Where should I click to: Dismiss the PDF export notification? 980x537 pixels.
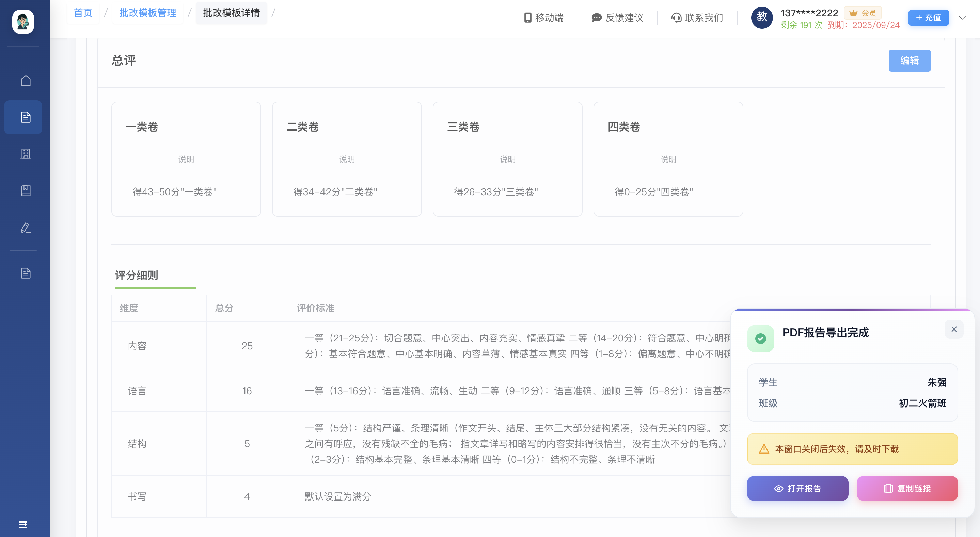click(954, 329)
